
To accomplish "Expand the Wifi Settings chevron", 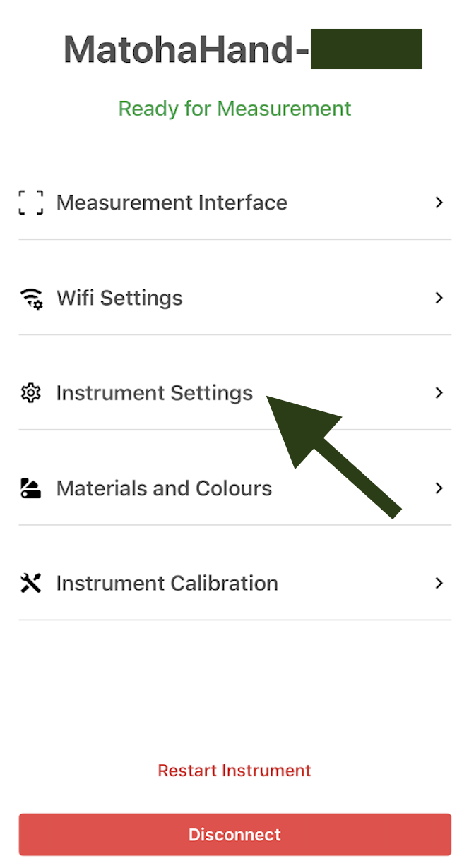I will [439, 298].
